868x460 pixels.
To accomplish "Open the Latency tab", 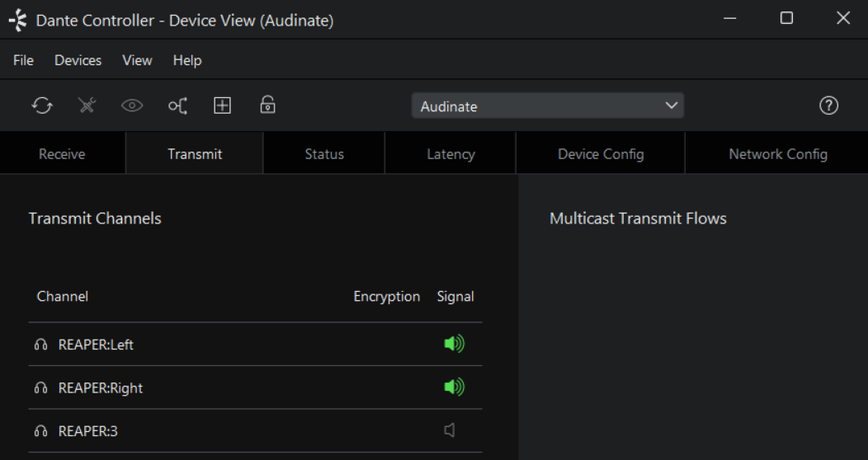I will [x=451, y=153].
